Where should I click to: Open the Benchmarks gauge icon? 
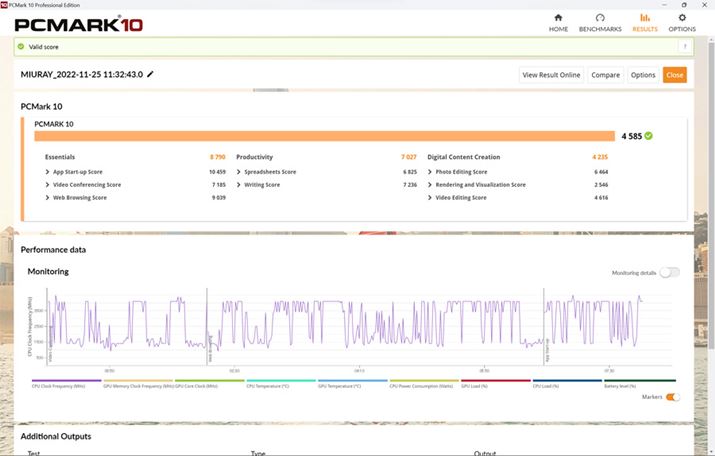[600, 17]
